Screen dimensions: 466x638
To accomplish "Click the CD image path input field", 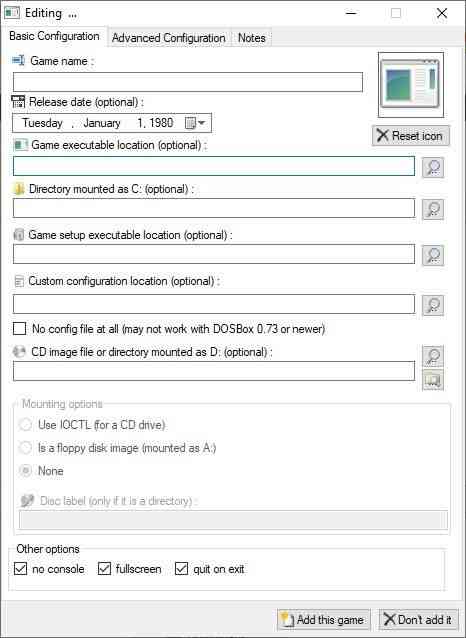I will tap(214, 371).
